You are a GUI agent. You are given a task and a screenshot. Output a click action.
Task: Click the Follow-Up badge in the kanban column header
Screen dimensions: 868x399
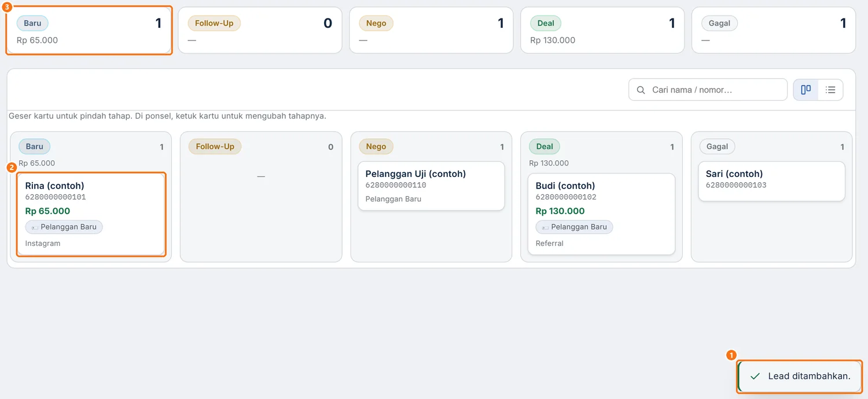coord(215,146)
